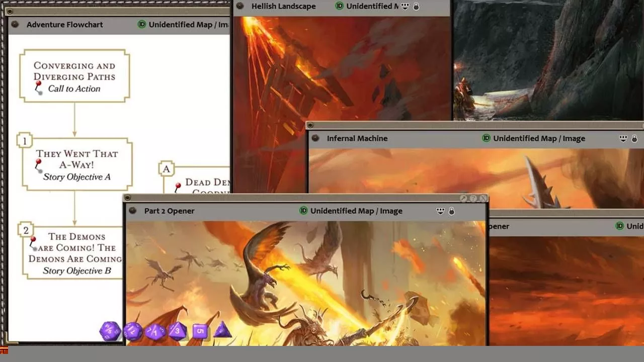Click the help icon atop Part 2 Opener window
Screen dimensions: 644x362
473,199
